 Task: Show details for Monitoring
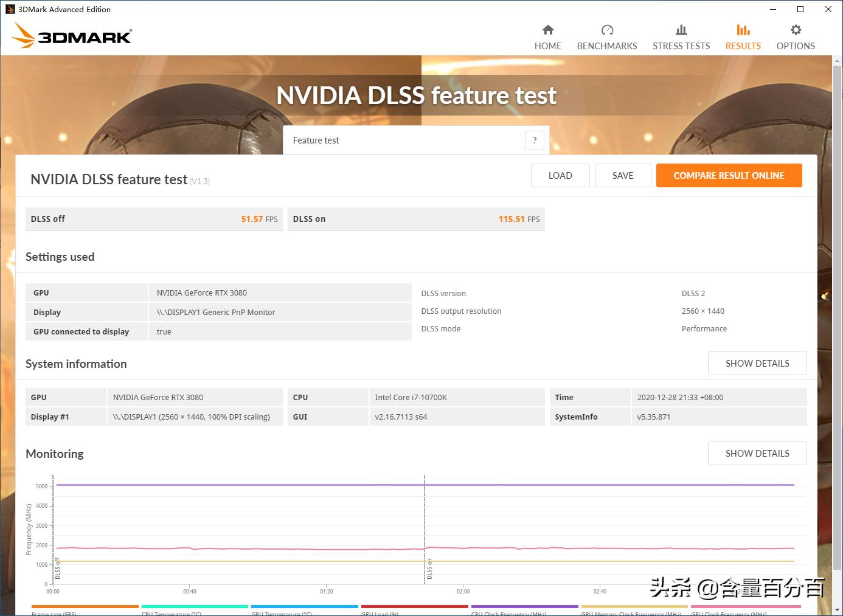click(757, 454)
